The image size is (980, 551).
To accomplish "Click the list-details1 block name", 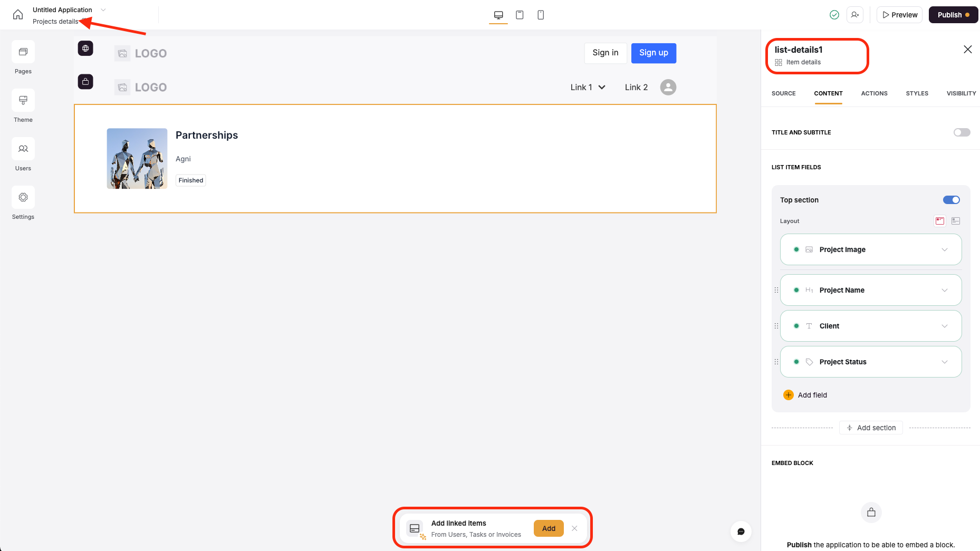I will [799, 50].
